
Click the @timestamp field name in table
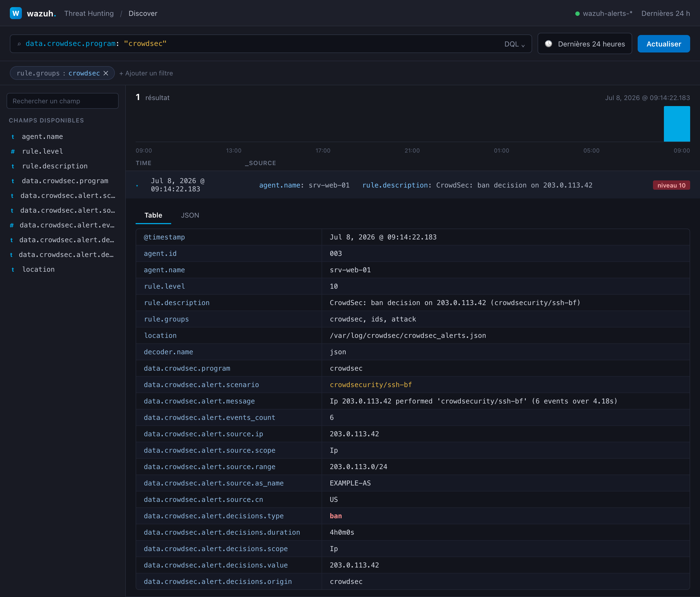tap(164, 237)
